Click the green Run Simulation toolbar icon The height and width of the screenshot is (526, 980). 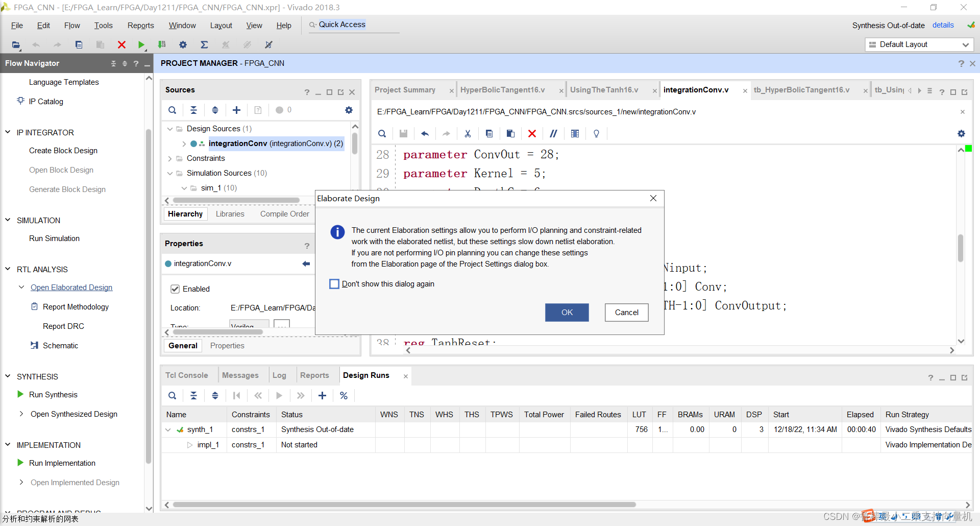tap(141, 45)
